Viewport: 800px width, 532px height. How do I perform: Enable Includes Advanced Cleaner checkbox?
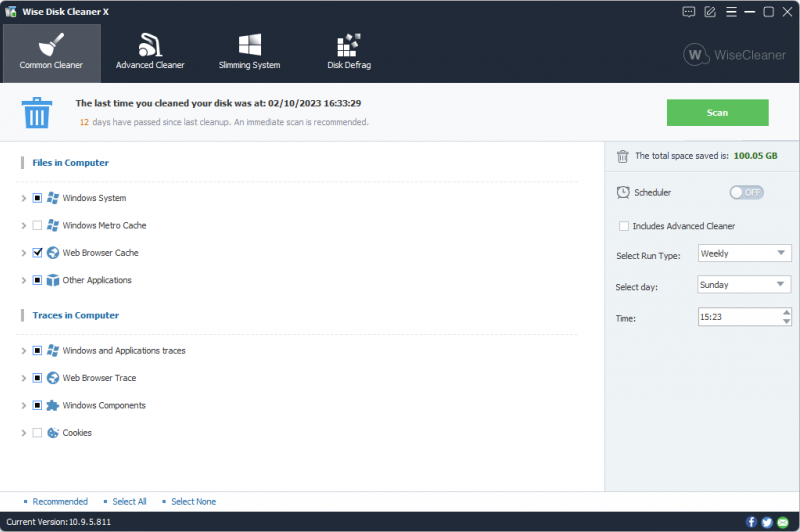tap(623, 226)
